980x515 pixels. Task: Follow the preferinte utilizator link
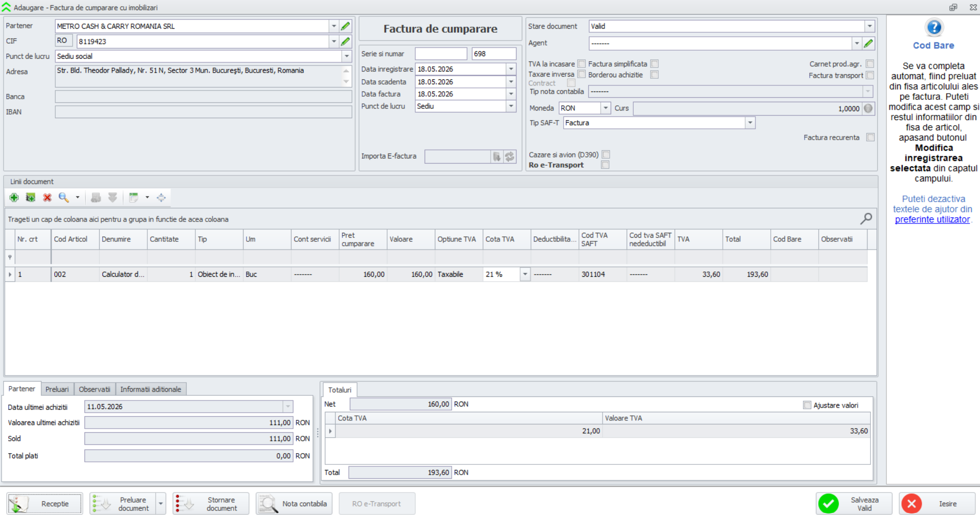pos(932,219)
